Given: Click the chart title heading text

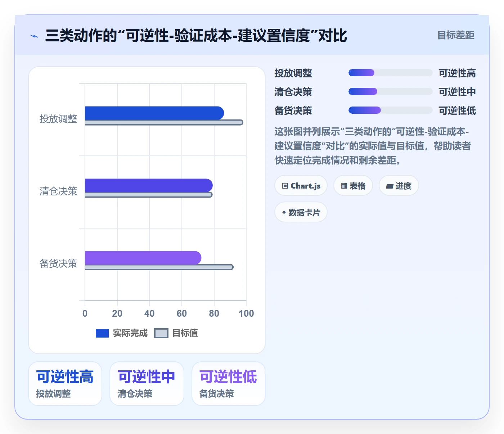Looking at the screenshot, I should click(x=196, y=36).
